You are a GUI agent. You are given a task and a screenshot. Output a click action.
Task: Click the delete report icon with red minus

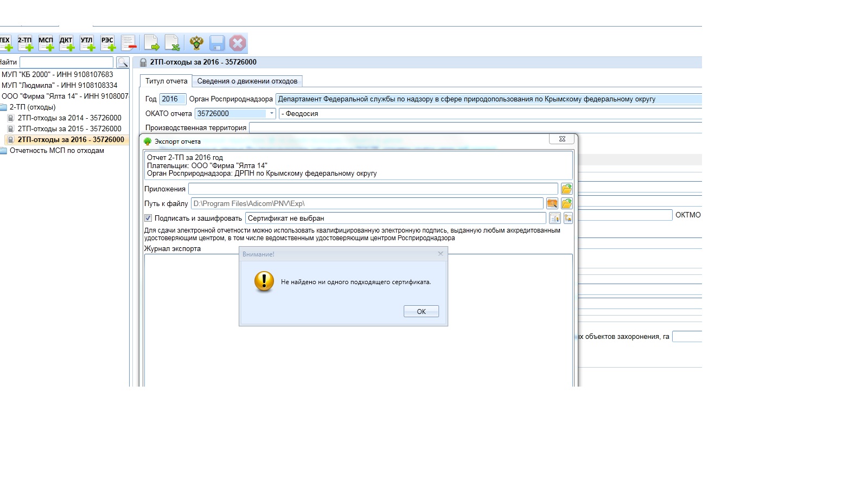129,43
